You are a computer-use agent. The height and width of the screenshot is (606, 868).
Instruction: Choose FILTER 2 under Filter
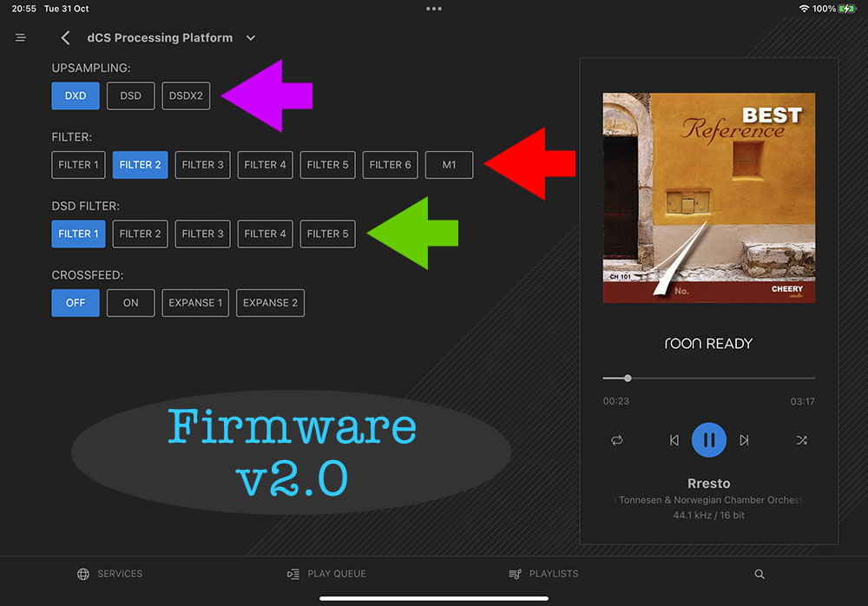point(140,164)
